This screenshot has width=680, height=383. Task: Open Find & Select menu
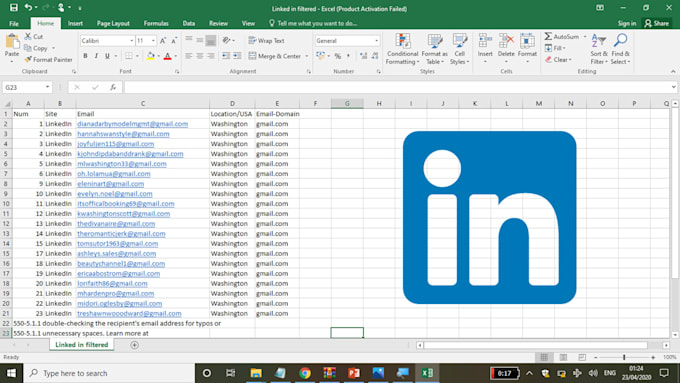point(620,49)
